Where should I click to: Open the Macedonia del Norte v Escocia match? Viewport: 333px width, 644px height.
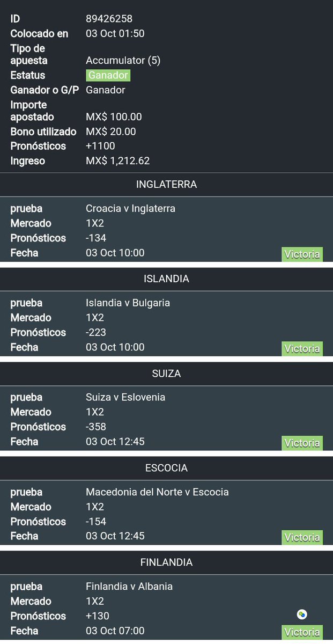coord(157,492)
